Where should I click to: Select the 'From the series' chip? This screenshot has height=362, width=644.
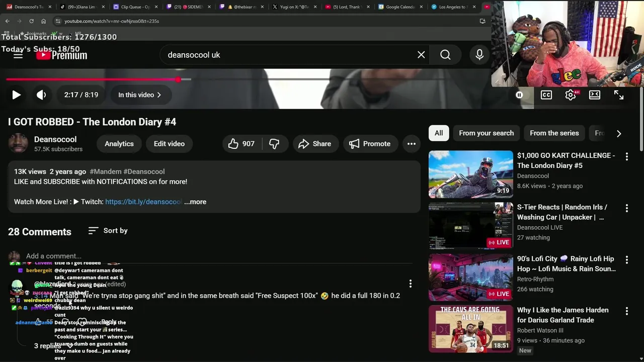pos(554,133)
